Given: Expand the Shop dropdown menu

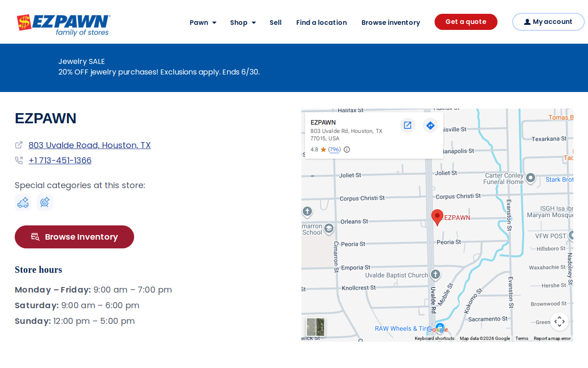Looking at the screenshot, I should point(243,23).
